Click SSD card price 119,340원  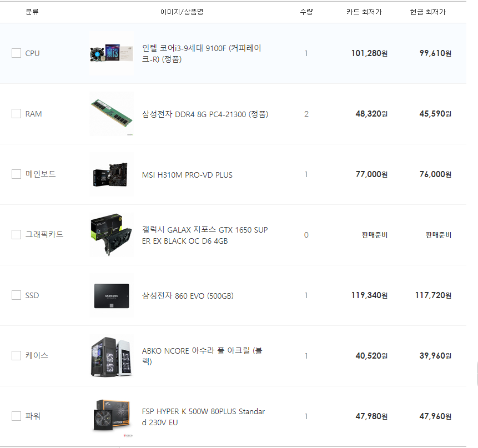click(x=369, y=295)
